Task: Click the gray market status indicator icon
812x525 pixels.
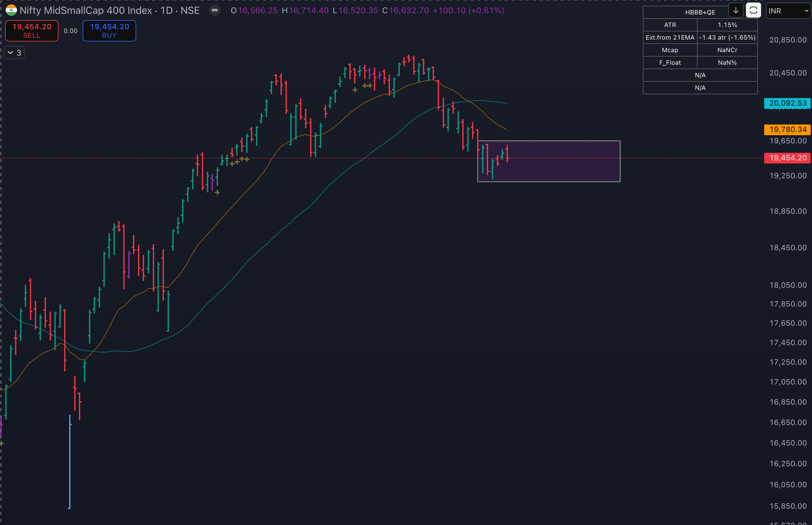Action: (x=214, y=10)
